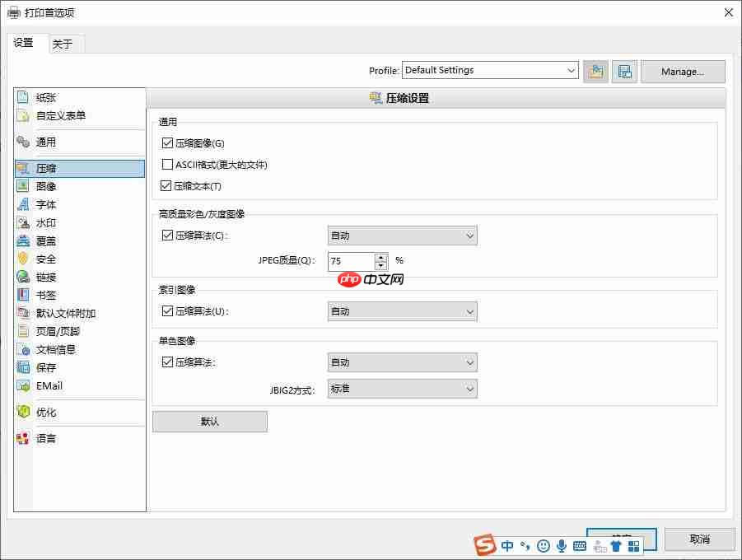The image size is (742, 560).
Task: Click the save profile disk icon
Action: tap(624, 72)
